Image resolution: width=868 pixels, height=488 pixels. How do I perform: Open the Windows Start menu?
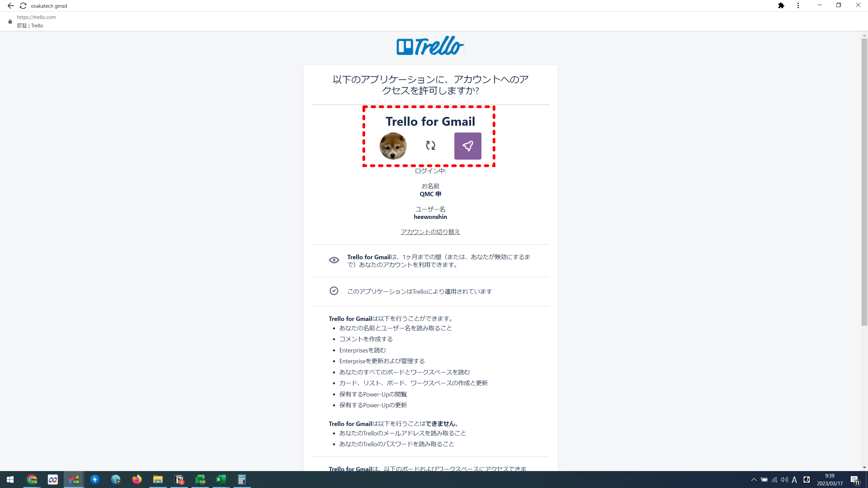[x=10, y=480]
